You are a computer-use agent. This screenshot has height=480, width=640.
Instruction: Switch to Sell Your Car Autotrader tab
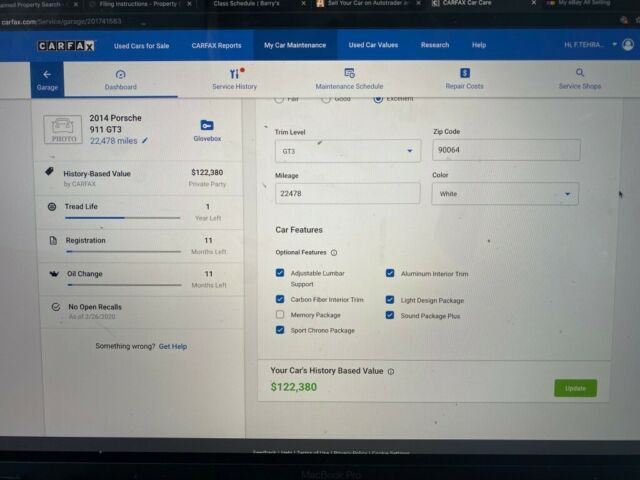(367, 3)
